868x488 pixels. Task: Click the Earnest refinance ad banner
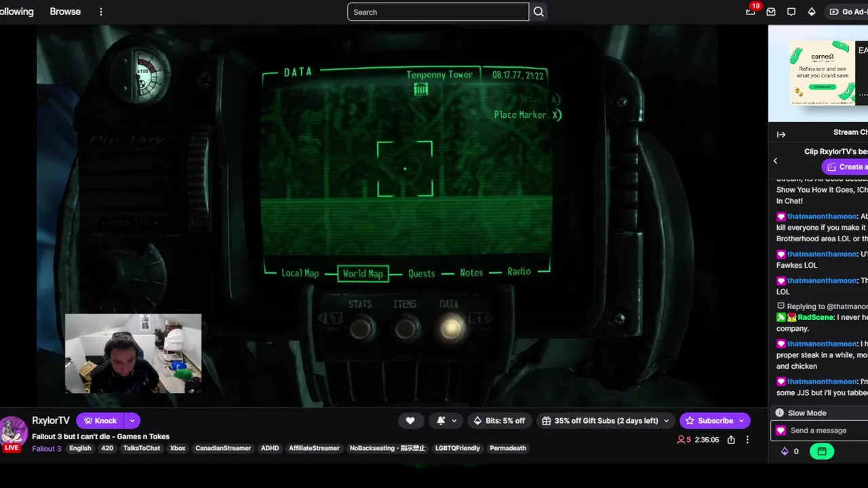822,73
